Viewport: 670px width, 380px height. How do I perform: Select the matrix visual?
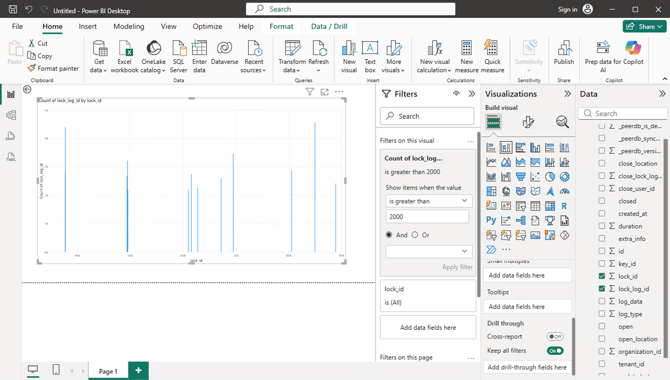tap(550, 206)
